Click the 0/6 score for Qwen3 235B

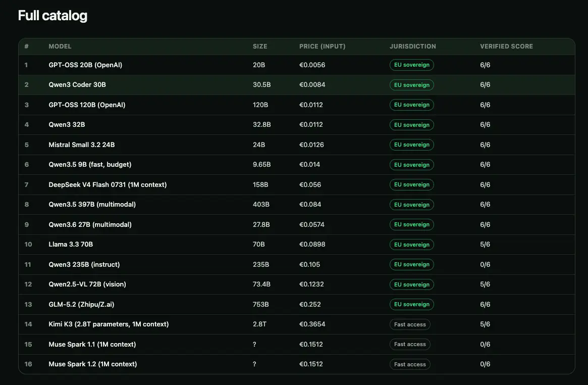[485, 265]
